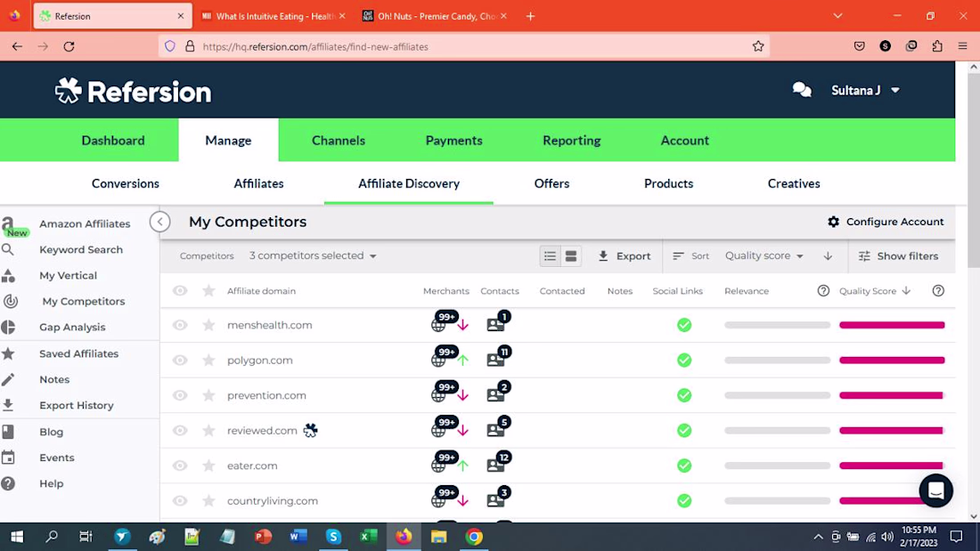Go to Creatives sub-tab

[x=794, y=183]
